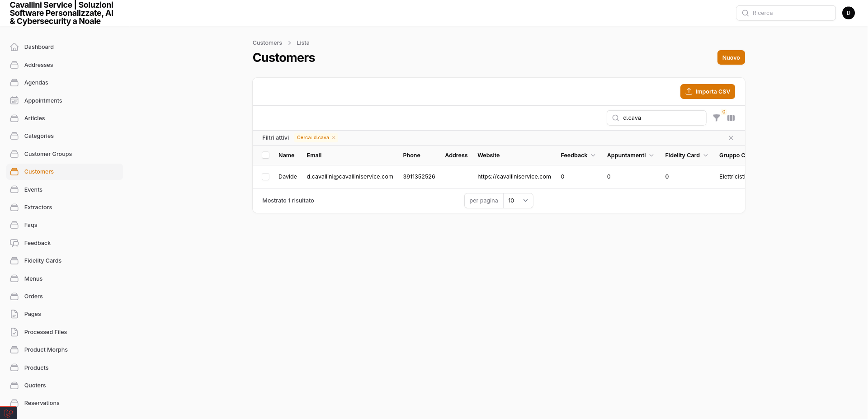Expand the Appuntamenti column chevron
The height and width of the screenshot is (419, 868).
(651, 155)
